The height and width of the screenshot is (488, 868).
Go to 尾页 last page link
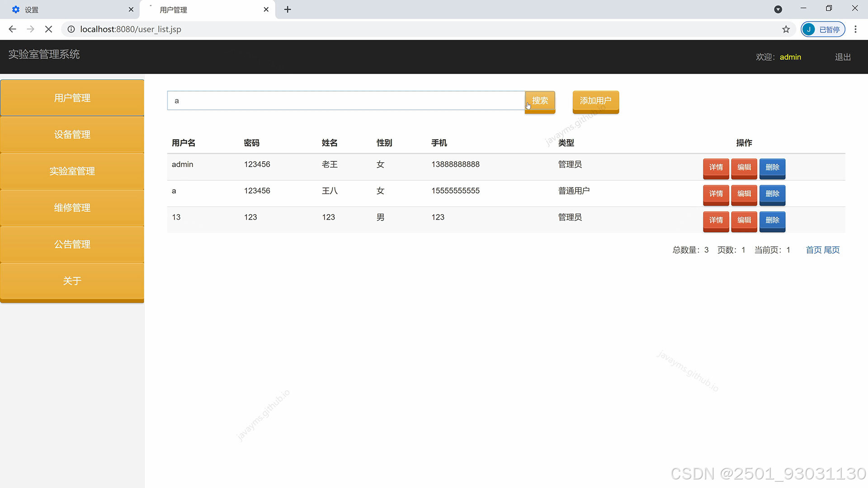coord(832,250)
